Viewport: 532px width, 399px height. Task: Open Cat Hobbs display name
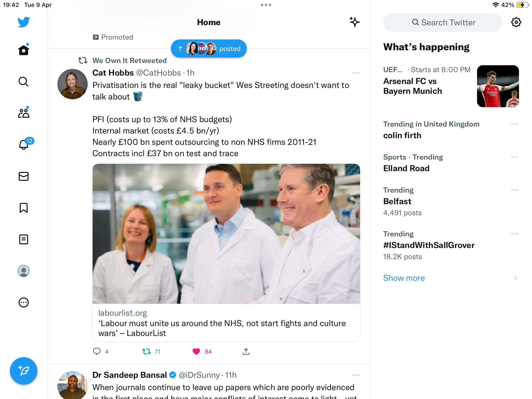coord(113,73)
